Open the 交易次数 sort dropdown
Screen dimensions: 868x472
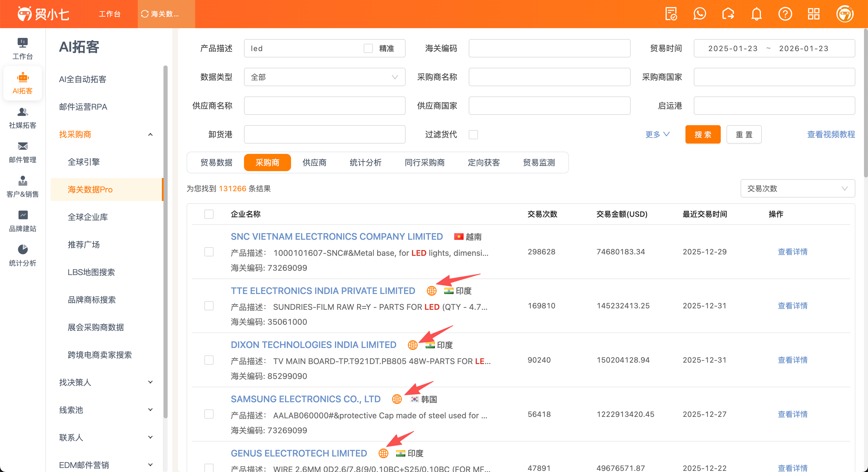(x=798, y=188)
